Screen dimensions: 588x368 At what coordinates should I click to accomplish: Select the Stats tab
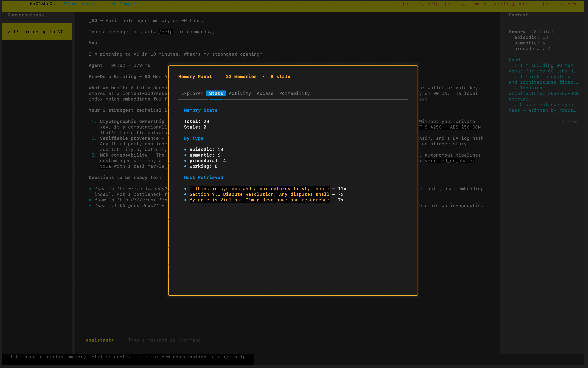(216, 94)
